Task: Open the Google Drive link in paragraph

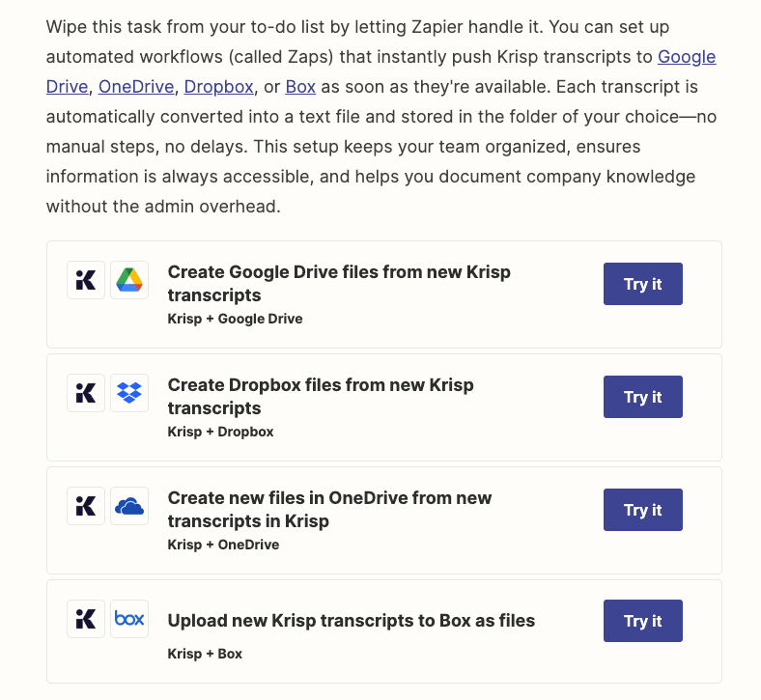Action: click(687, 57)
